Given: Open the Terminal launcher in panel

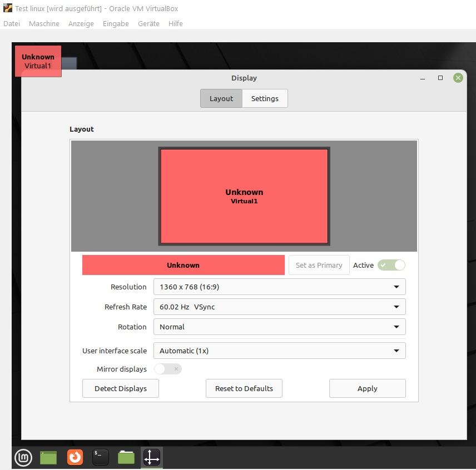Looking at the screenshot, I should pyautogui.click(x=101, y=457).
